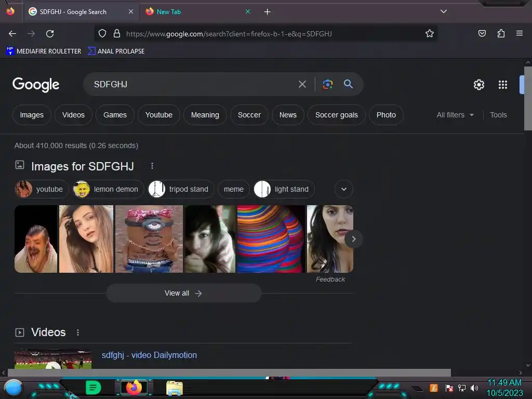Click the horizontal page scrollbar
Viewport: 532px width, 399px height.
click(229, 373)
